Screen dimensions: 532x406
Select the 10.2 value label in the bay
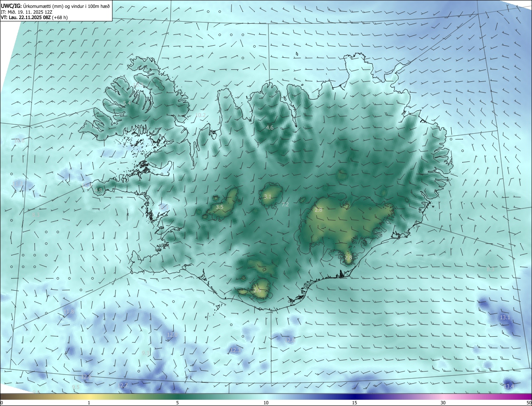pyautogui.click(x=200, y=115)
